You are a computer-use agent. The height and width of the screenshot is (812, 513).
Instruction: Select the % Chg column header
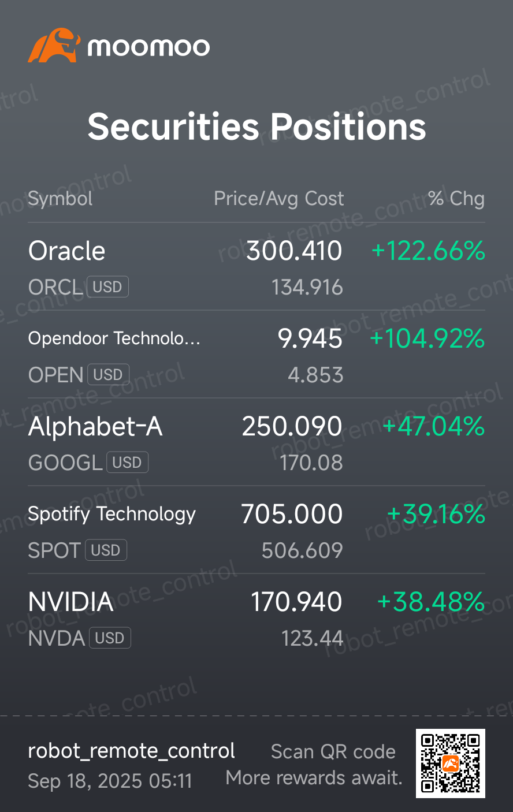(456, 199)
